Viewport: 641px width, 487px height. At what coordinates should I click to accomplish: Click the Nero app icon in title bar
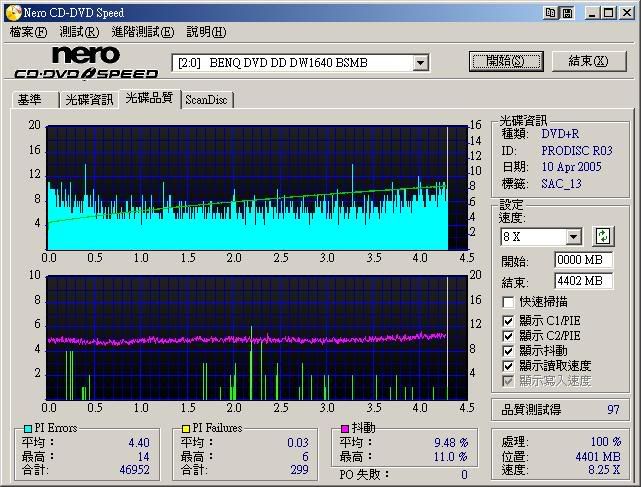coord(12,11)
